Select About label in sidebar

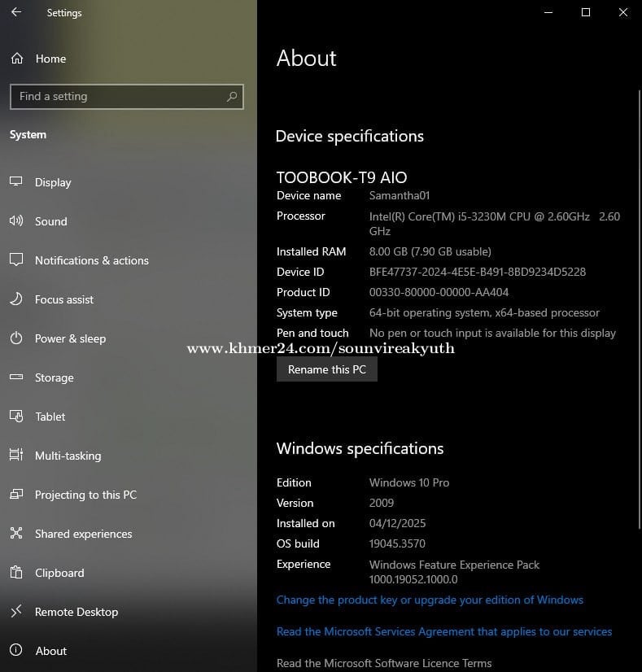(51, 651)
